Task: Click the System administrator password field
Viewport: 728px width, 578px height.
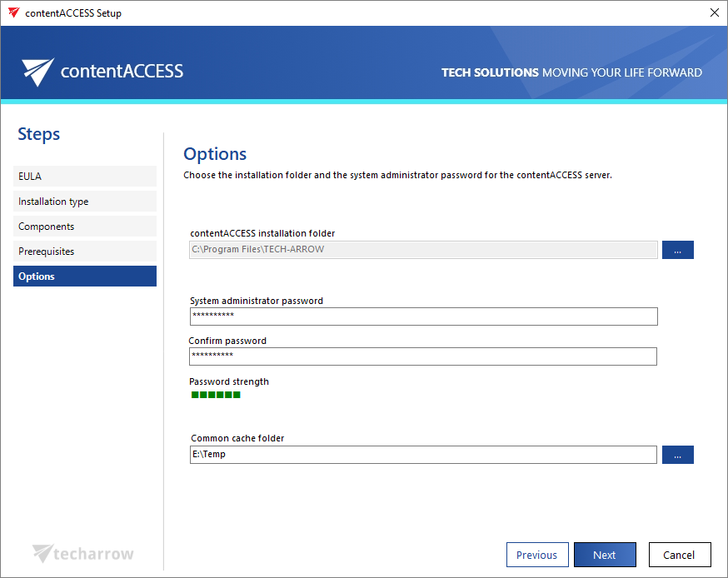Action: (x=421, y=316)
